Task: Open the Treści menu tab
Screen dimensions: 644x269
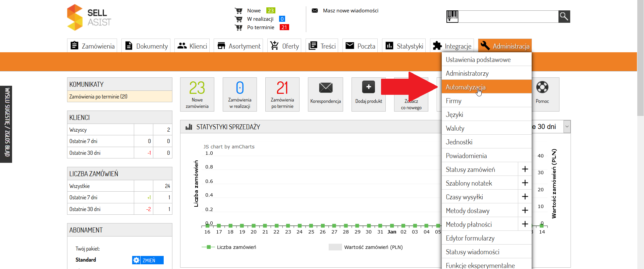Action: [322, 46]
